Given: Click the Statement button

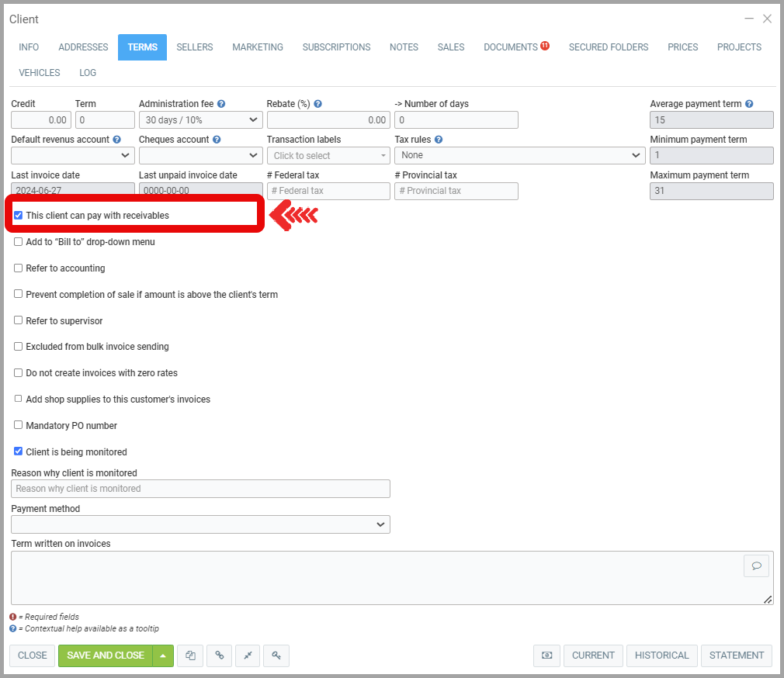Looking at the screenshot, I should click(737, 656).
